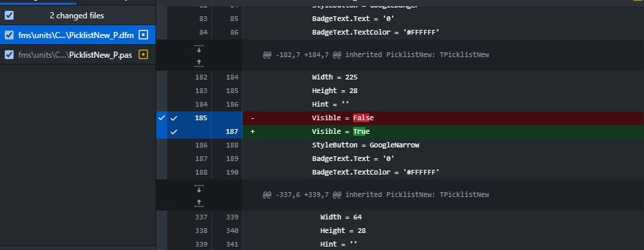Screen dimensions: 644x250
Task: Uncheck the PicklistNew_P.pas file checkbox
Action: [9, 54]
